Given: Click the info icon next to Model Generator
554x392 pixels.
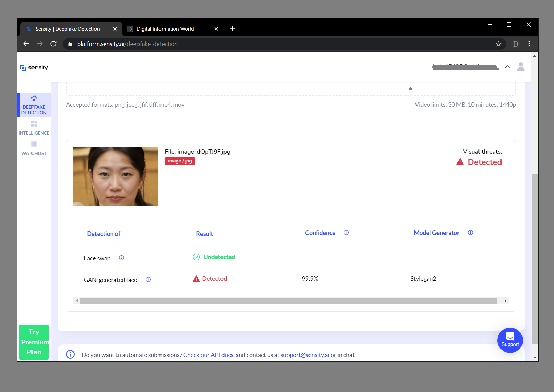Looking at the screenshot, I should coord(470,233).
